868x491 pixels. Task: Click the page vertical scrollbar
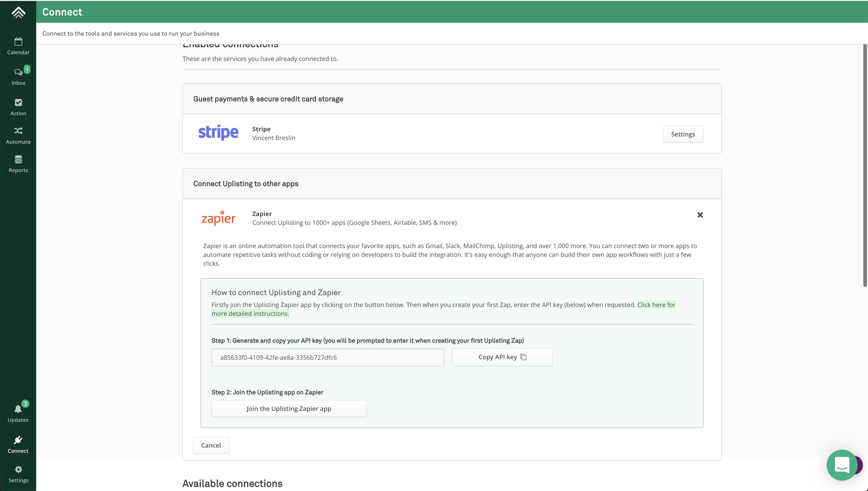(x=865, y=165)
